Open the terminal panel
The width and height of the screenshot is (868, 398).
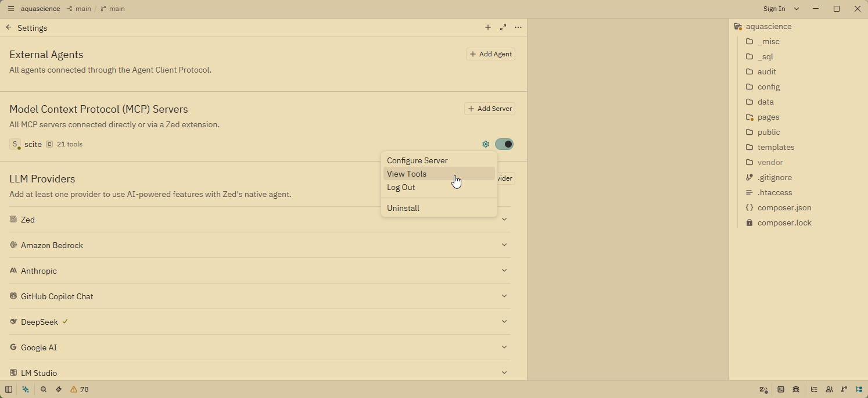pos(781,389)
